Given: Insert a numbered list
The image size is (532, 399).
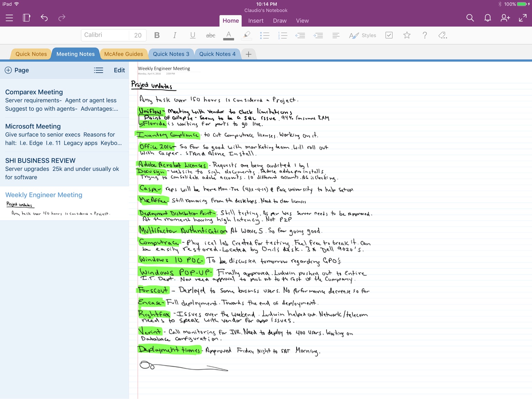Looking at the screenshot, I should pos(283,35).
